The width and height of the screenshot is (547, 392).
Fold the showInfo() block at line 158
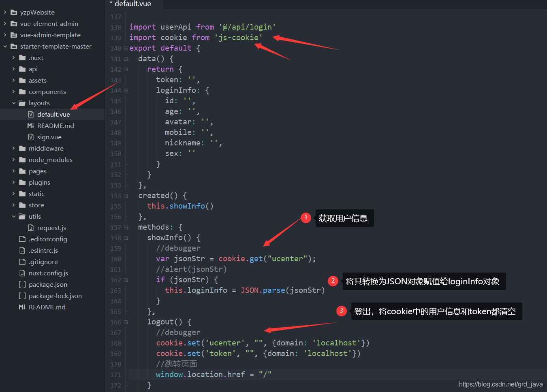tap(126, 238)
